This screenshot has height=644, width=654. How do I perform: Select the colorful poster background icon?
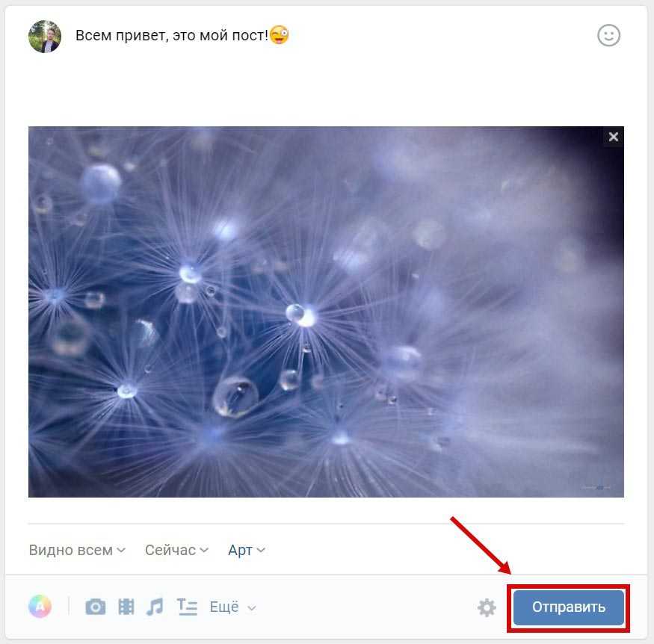click(x=40, y=607)
